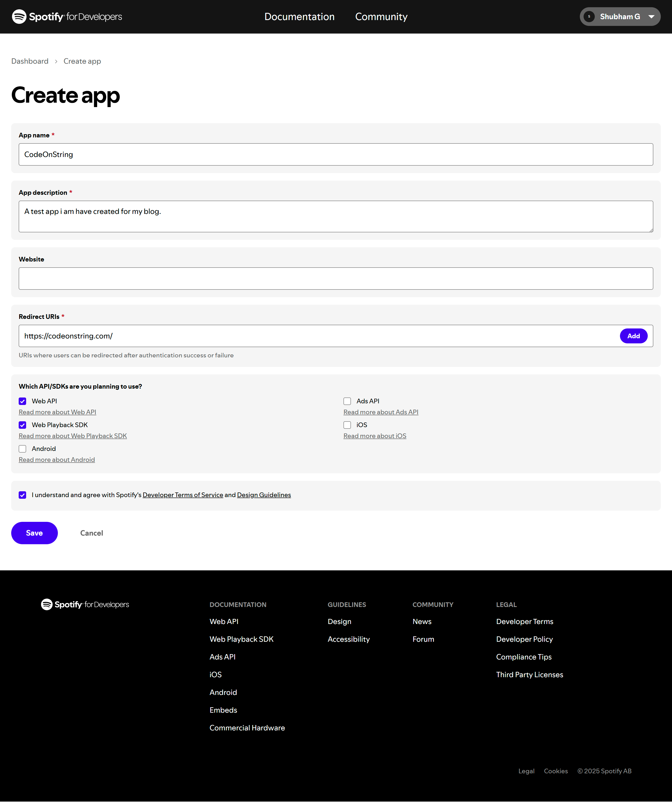Enable the Ads API checkbox
The height and width of the screenshot is (802, 672).
coord(347,401)
